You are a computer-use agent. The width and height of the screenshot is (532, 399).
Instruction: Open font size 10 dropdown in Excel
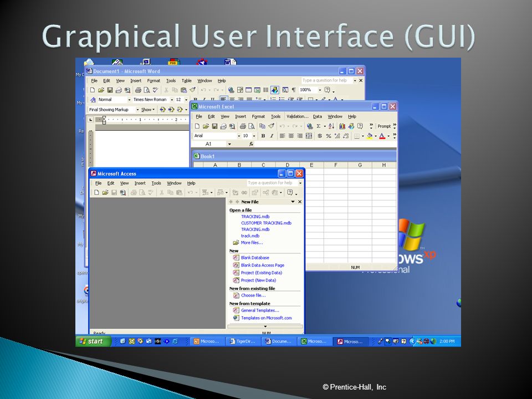point(254,136)
